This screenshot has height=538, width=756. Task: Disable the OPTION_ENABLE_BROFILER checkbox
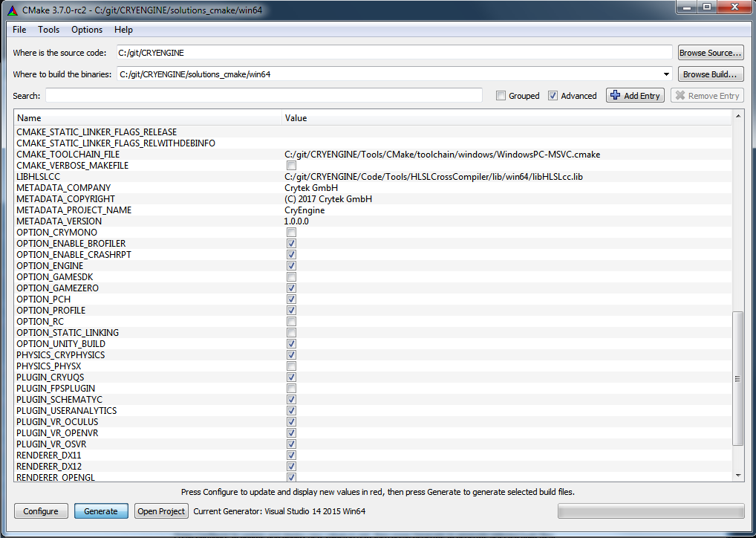[x=291, y=244]
